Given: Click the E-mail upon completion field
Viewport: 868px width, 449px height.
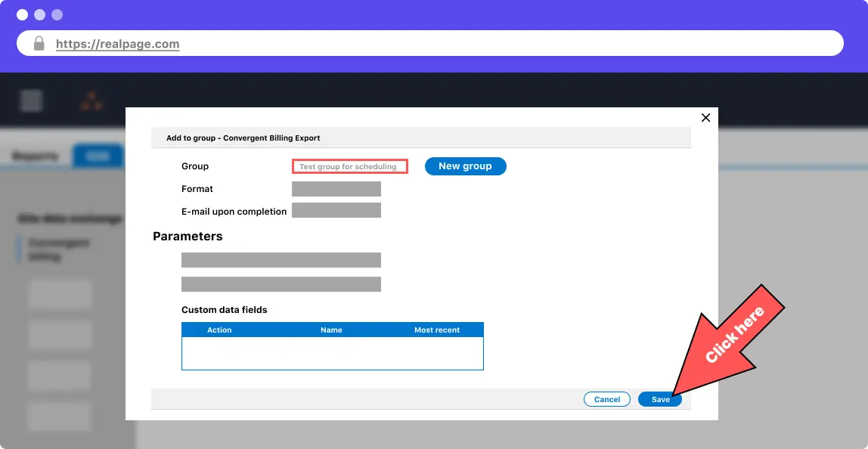Looking at the screenshot, I should 336,210.
